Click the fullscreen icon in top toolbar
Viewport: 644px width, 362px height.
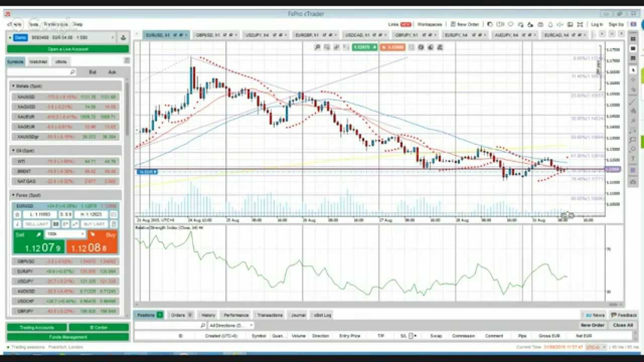pos(580,24)
